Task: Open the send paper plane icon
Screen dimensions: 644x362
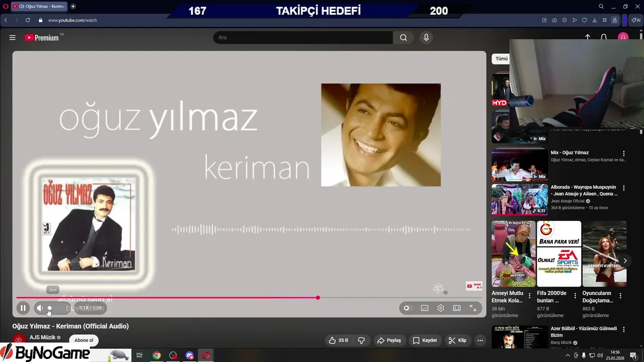Action: [575, 20]
